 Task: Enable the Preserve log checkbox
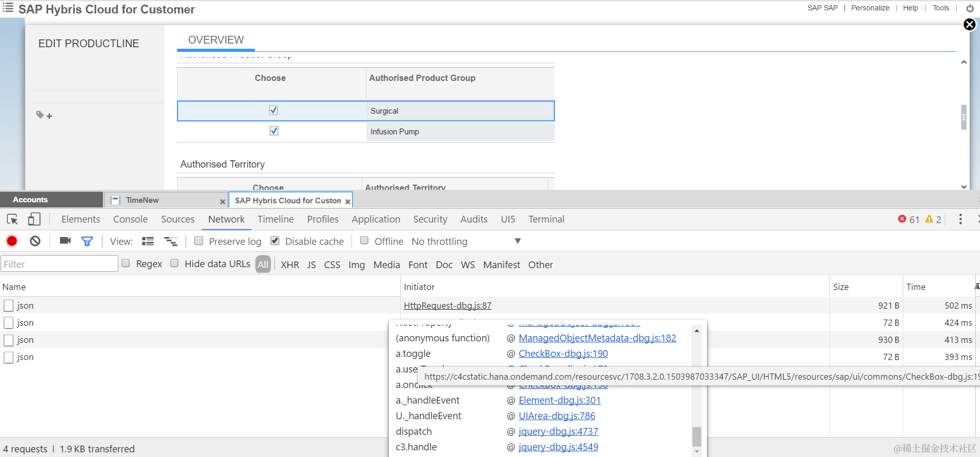click(198, 241)
